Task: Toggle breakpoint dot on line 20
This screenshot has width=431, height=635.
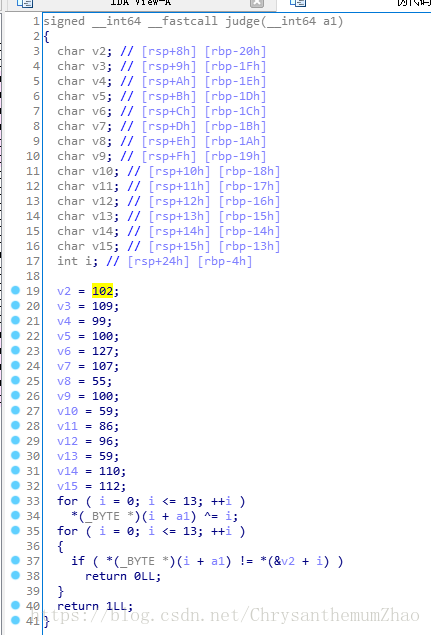Action: (x=15, y=305)
